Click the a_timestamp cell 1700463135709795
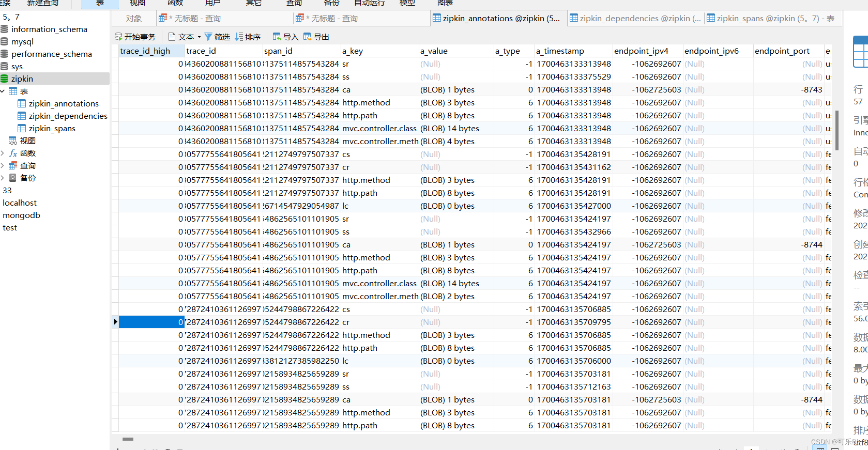 pos(573,322)
